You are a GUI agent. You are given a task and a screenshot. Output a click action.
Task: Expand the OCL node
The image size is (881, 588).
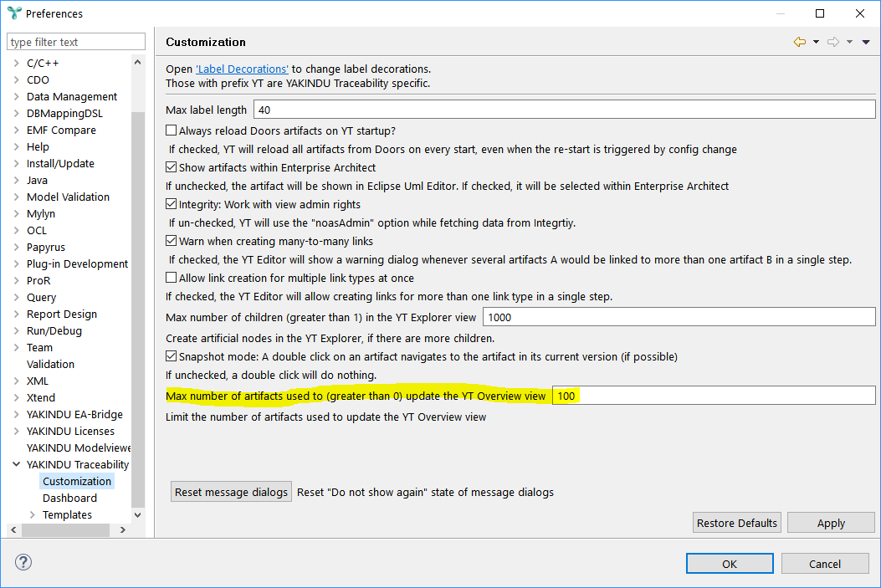coord(16,230)
